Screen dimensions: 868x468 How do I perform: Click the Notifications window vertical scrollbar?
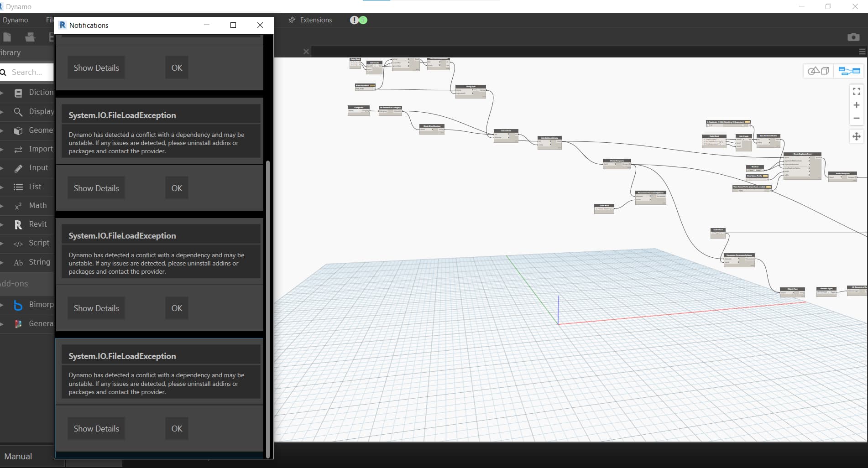click(x=268, y=309)
